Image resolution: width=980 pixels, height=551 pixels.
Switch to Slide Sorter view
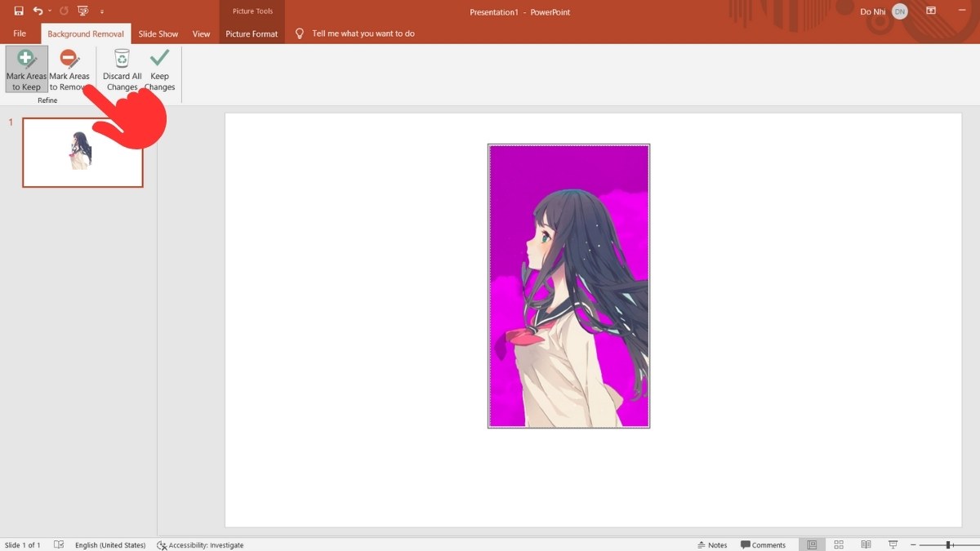point(839,544)
